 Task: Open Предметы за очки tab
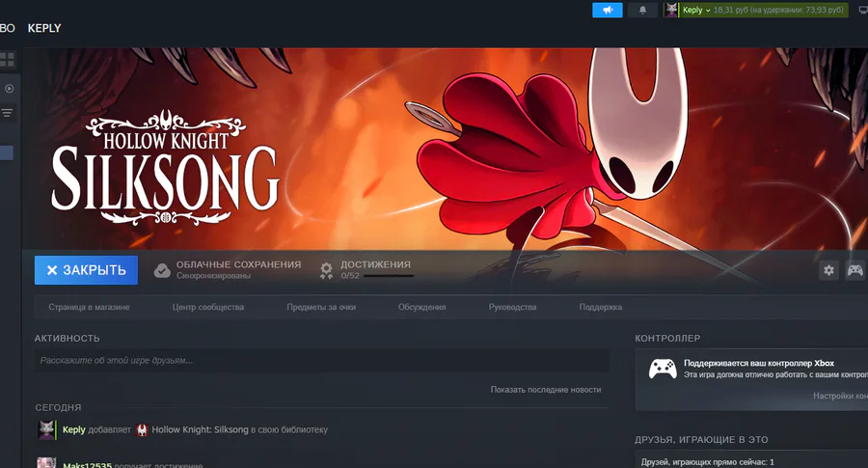(x=321, y=307)
